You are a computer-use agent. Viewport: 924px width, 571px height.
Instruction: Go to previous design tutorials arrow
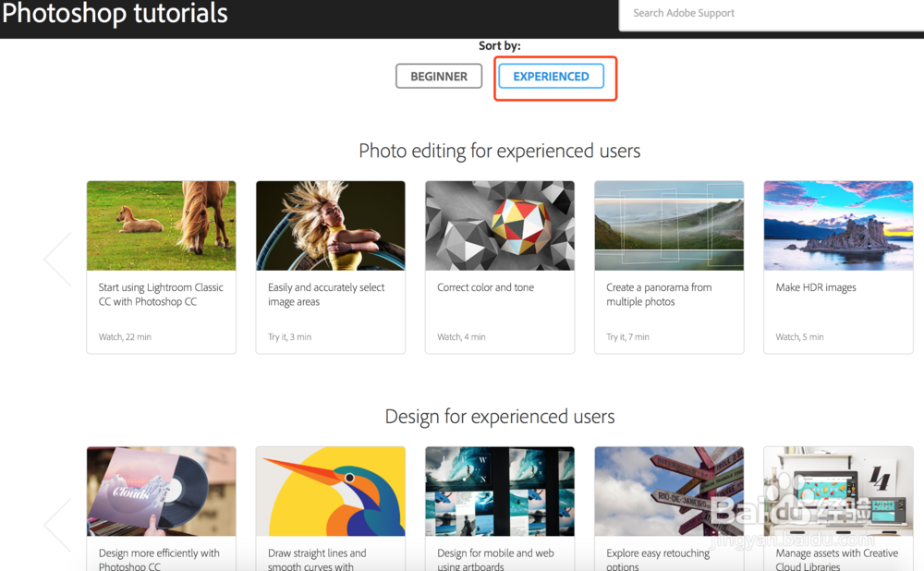pos(57,525)
